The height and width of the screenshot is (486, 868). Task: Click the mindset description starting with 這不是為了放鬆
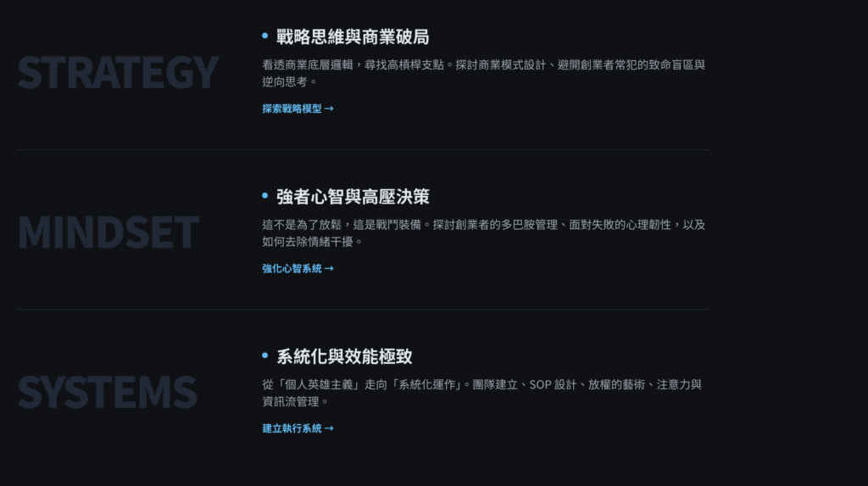483,233
